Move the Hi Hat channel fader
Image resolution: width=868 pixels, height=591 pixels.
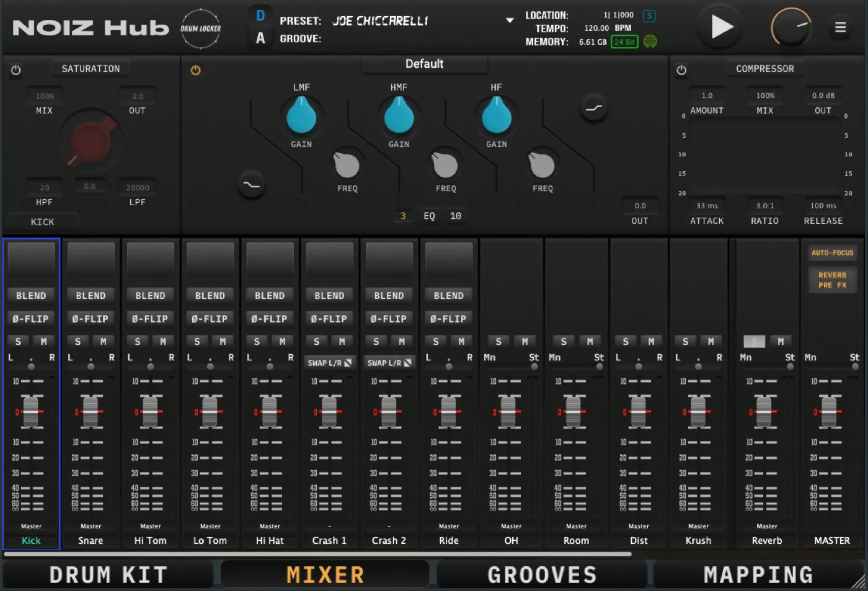270,411
